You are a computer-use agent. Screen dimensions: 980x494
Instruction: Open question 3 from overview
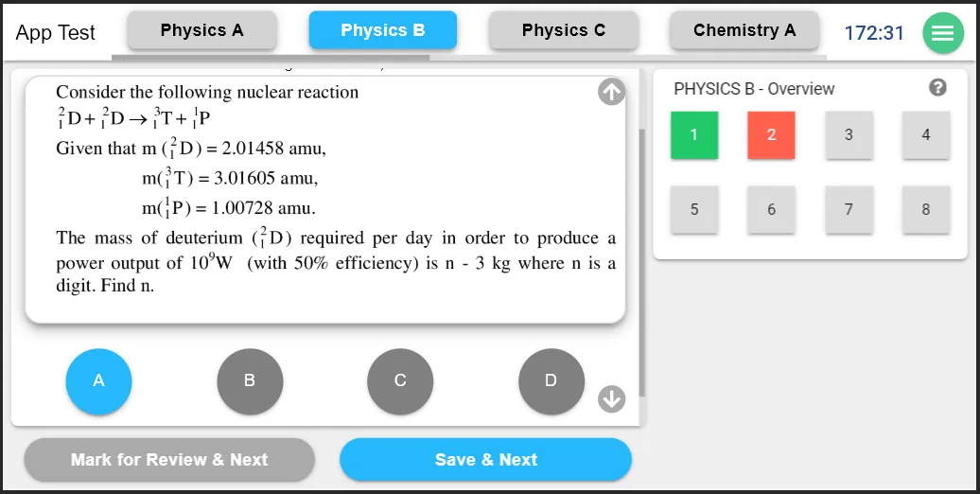coord(849,135)
